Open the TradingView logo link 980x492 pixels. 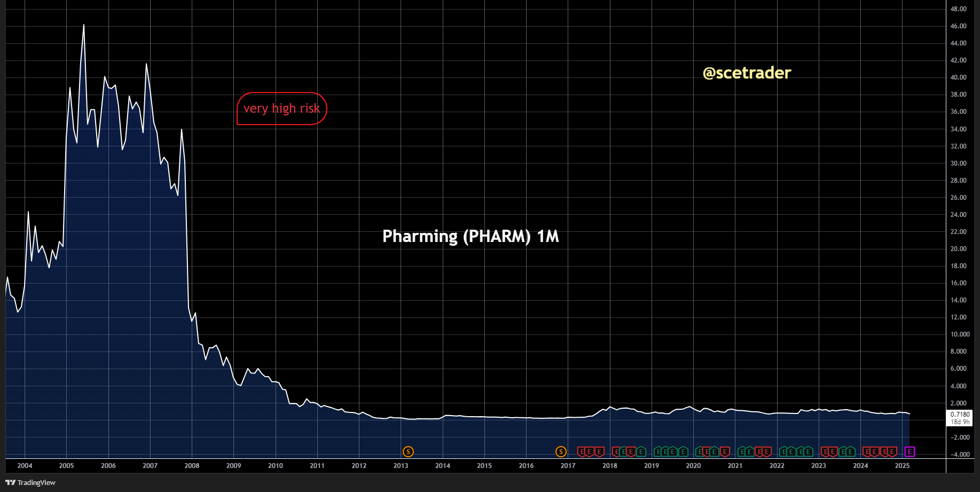30,482
